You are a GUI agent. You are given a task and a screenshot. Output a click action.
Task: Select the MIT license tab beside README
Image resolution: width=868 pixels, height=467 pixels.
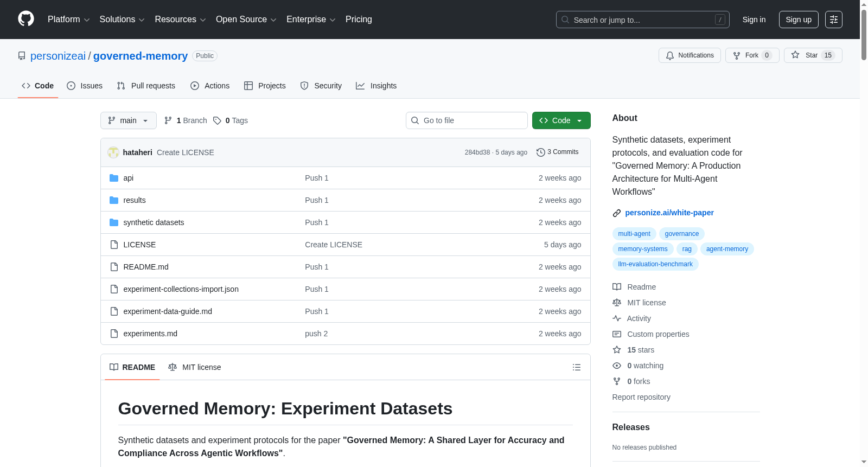click(195, 367)
